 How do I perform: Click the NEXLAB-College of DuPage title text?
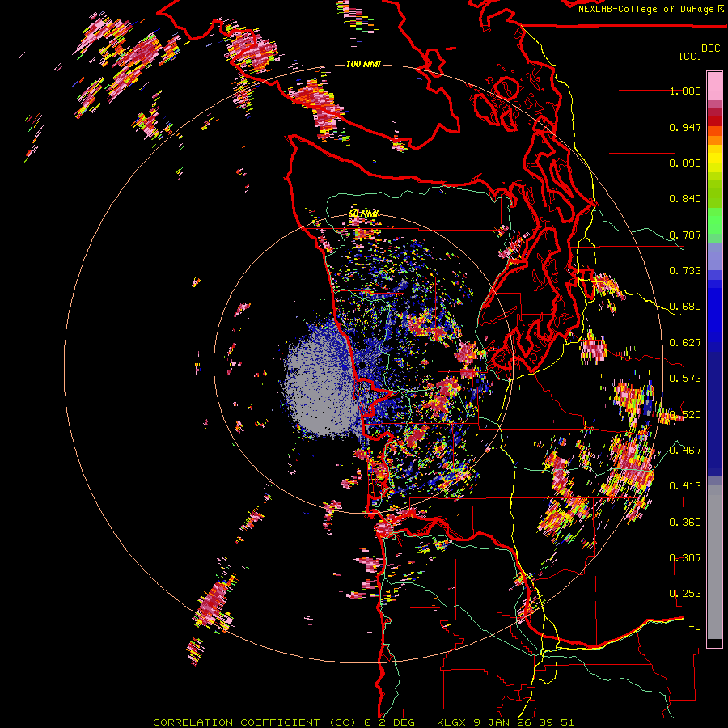pos(646,9)
